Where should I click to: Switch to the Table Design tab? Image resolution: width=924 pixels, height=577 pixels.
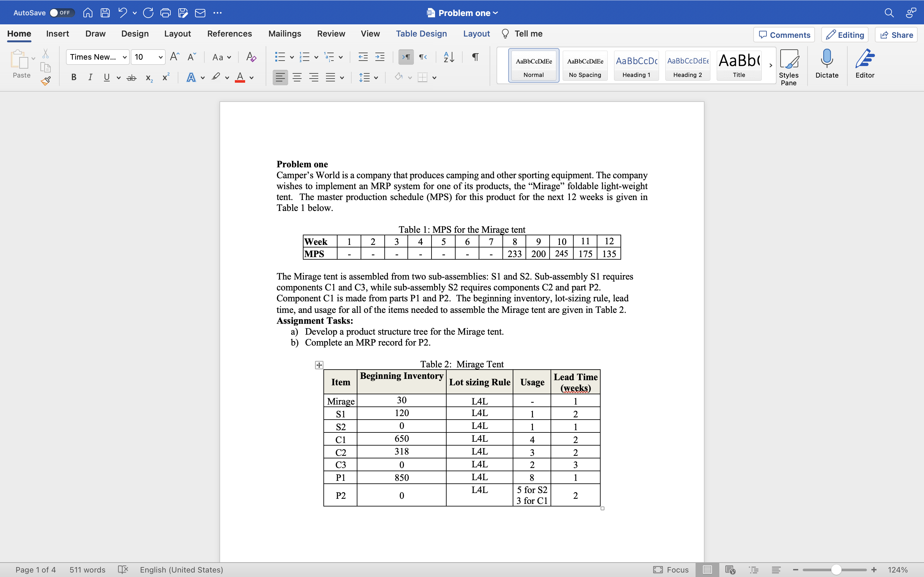(x=421, y=34)
